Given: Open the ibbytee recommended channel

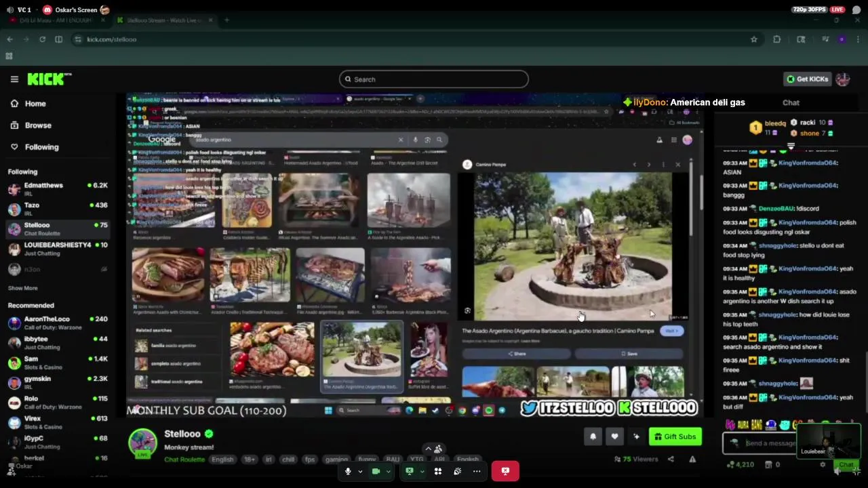Looking at the screenshot, I should pyautogui.click(x=58, y=342).
